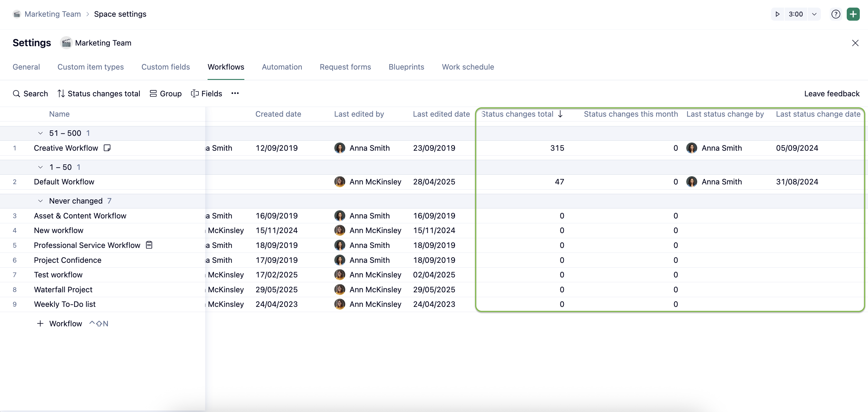Screen dimensions: 868x412
Task: Open the Fields column chooser
Action: (x=207, y=94)
